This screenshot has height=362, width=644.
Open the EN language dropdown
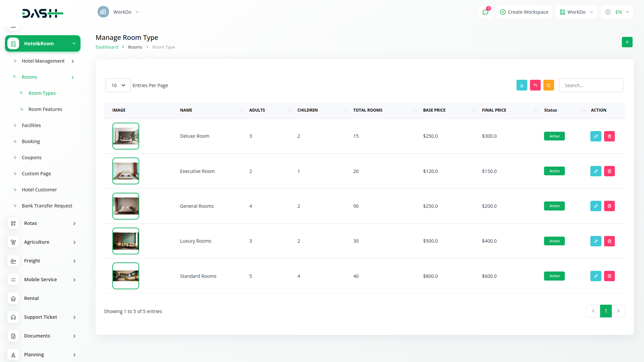pos(618,12)
